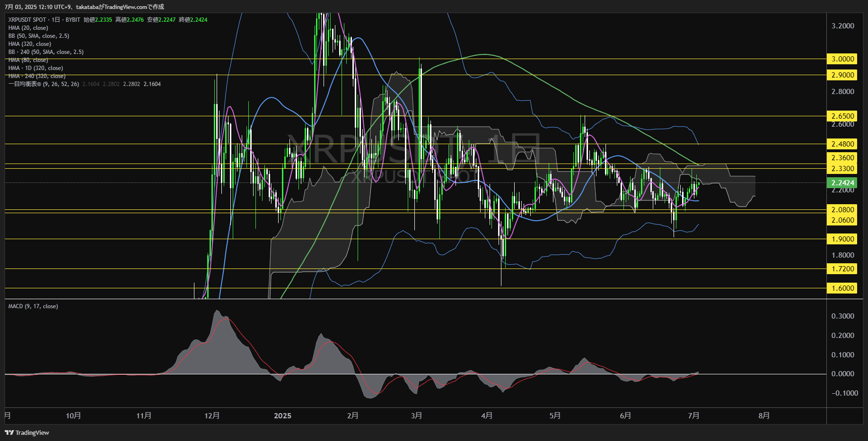Click the 0.0000 MACD axis value
The height and width of the screenshot is (441, 868).
click(843, 374)
